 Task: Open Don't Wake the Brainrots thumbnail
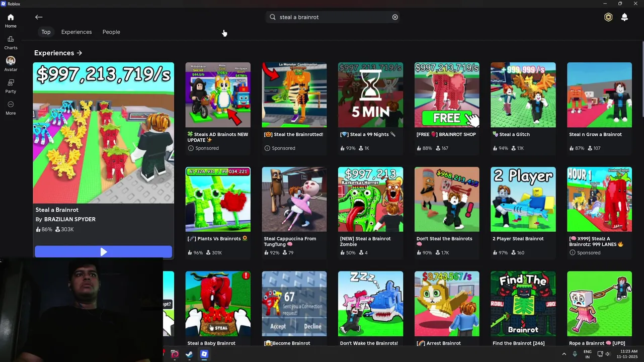click(370, 304)
